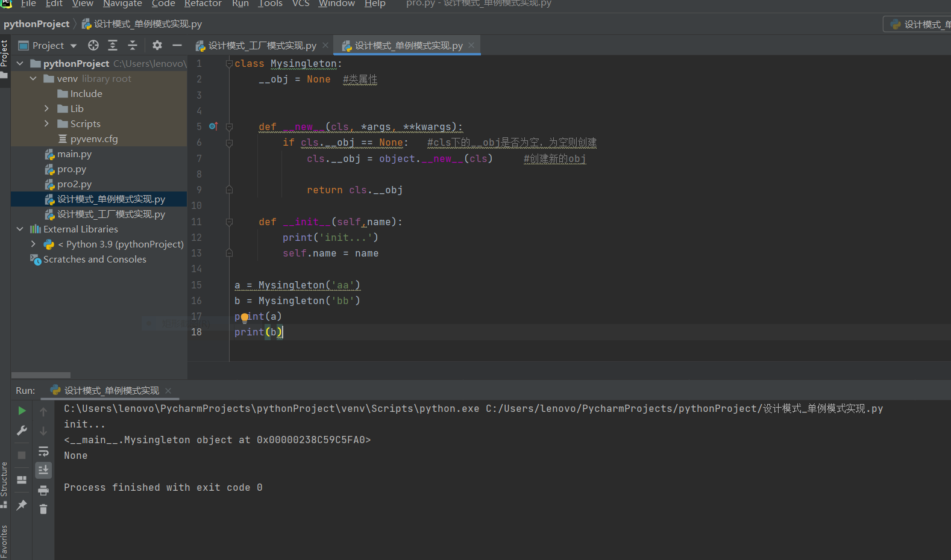Click fold marker beside class Mysingleton line
This screenshot has width=951, height=560.
(229, 64)
